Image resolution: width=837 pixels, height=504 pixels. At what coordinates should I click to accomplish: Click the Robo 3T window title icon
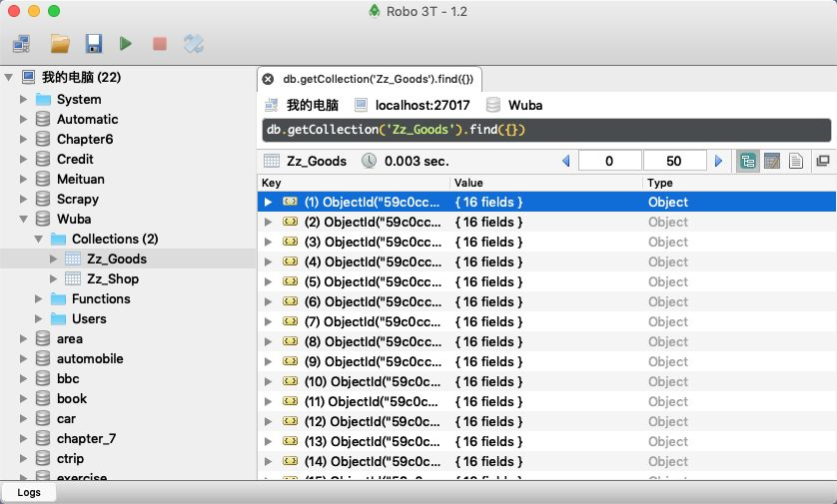375,11
